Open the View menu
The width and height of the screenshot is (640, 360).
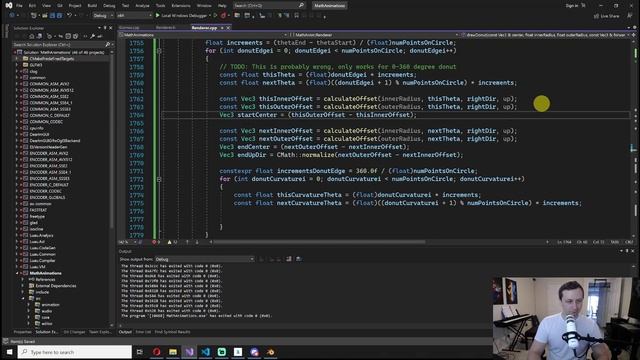(47, 6)
